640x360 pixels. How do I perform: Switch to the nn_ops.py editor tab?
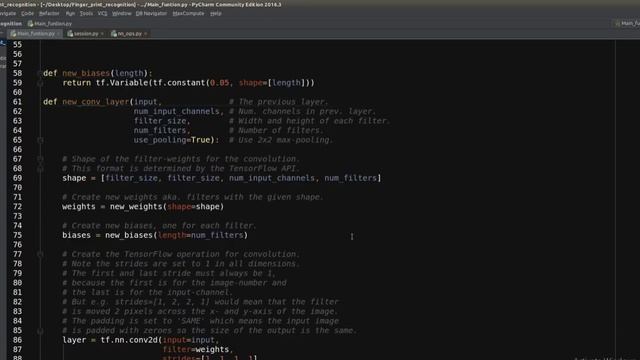[129, 33]
